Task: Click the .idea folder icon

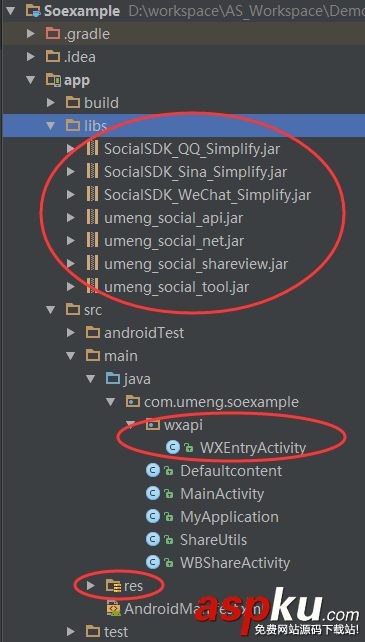Action: click(53, 56)
